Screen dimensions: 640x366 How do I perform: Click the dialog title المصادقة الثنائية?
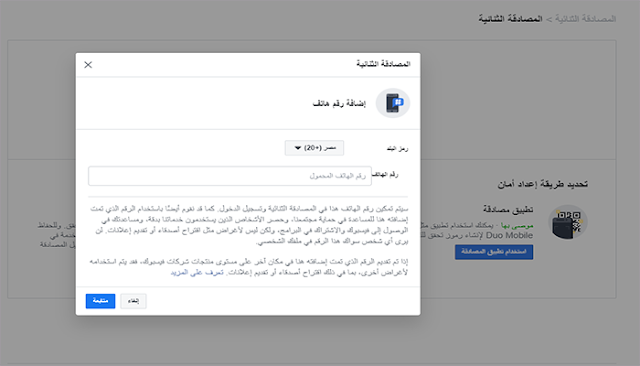tap(383, 64)
